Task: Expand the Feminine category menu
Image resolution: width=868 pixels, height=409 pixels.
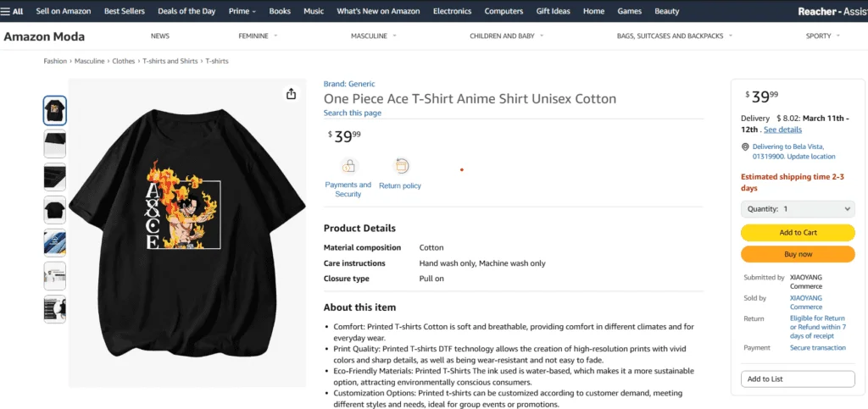Action: coord(259,36)
